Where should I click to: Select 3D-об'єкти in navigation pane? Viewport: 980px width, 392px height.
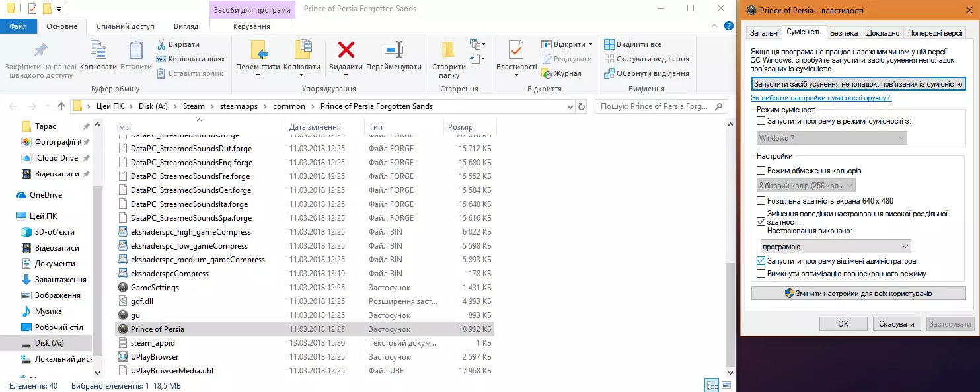pyautogui.click(x=54, y=232)
